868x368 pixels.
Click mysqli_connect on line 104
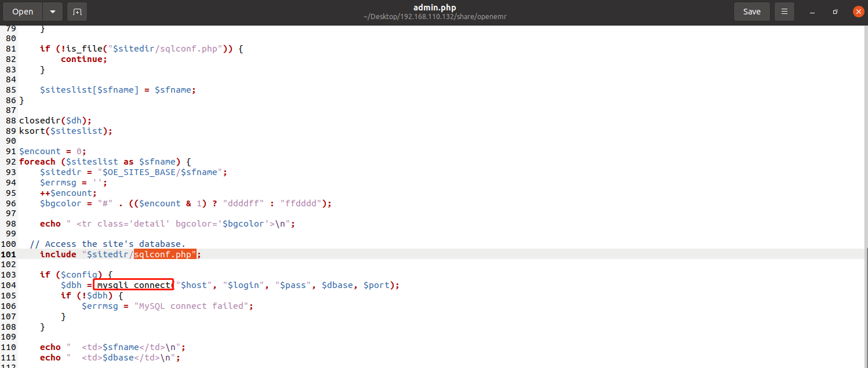(x=135, y=285)
